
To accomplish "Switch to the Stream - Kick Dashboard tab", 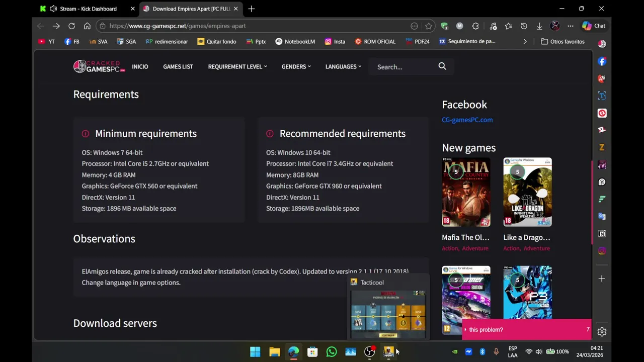I will pos(88,9).
